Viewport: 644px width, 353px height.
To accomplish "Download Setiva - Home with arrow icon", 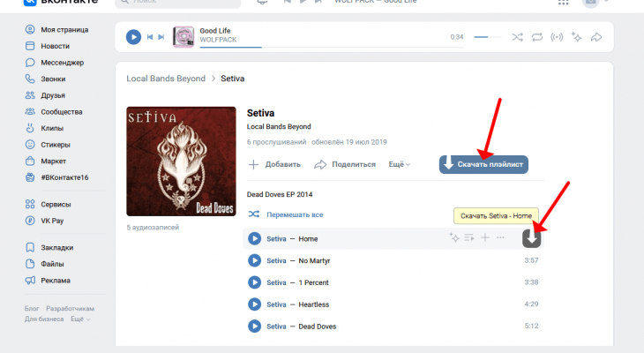I will (531, 238).
